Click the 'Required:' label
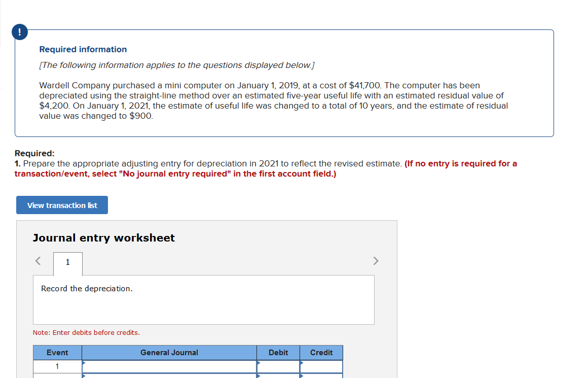The image size is (588, 378). coord(34,153)
